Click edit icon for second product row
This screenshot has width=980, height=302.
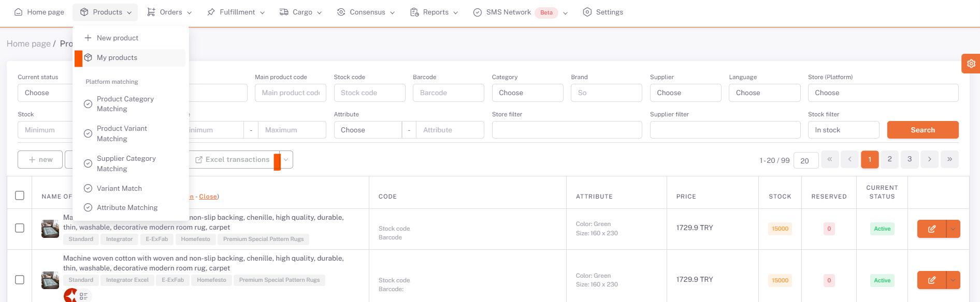931,280
